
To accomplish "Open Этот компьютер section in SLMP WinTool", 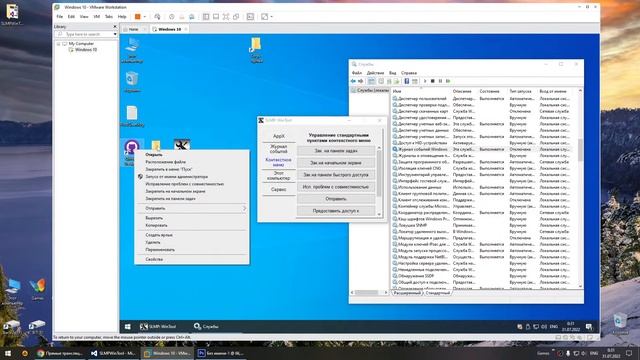I will click(279, 176).
